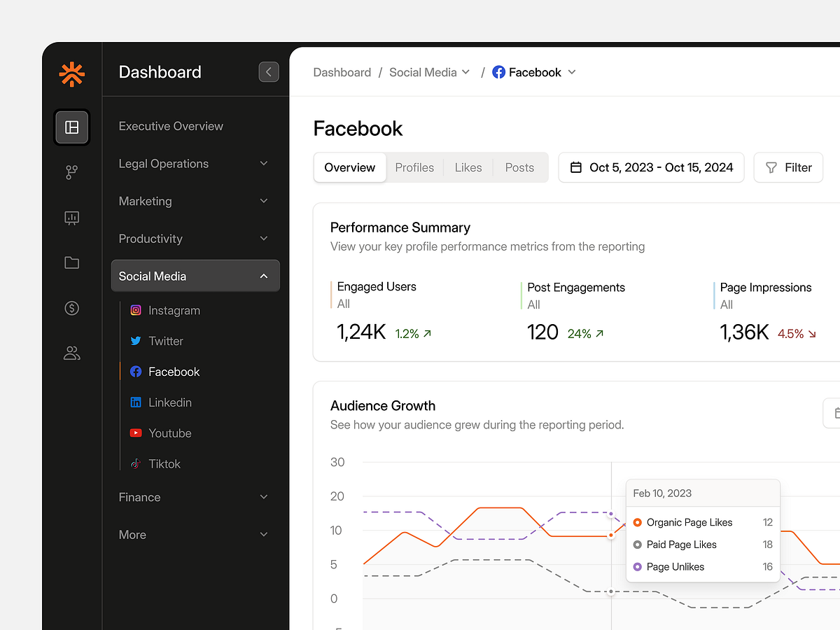840x630 pixels.
Task: Open the Posts tab
Action: [519, 167]
